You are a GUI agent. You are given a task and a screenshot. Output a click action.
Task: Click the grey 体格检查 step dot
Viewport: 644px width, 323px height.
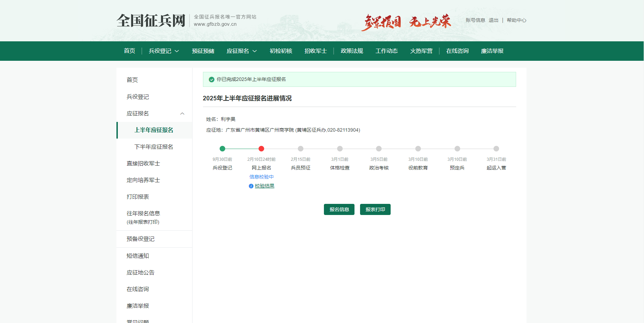pyautogui.click(x=340, y=149)
